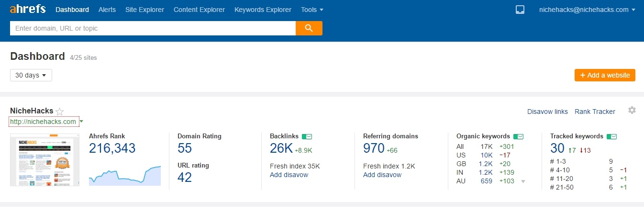Image resolution: width=644 pixels, height=213 pixels.
Task: Click the Ahrefs Rank value 216,343
Action: (x=112, y=148)
